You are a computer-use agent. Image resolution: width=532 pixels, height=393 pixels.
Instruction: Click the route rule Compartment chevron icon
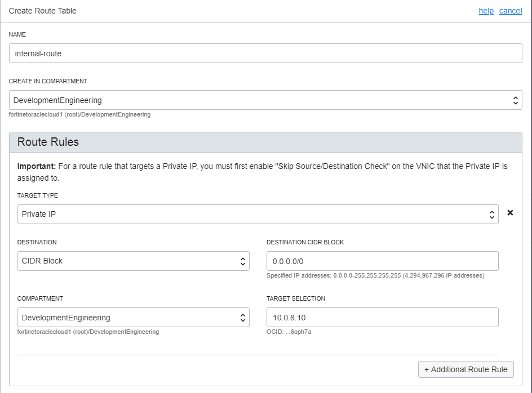pyautogui.click(x=242, y=317)
